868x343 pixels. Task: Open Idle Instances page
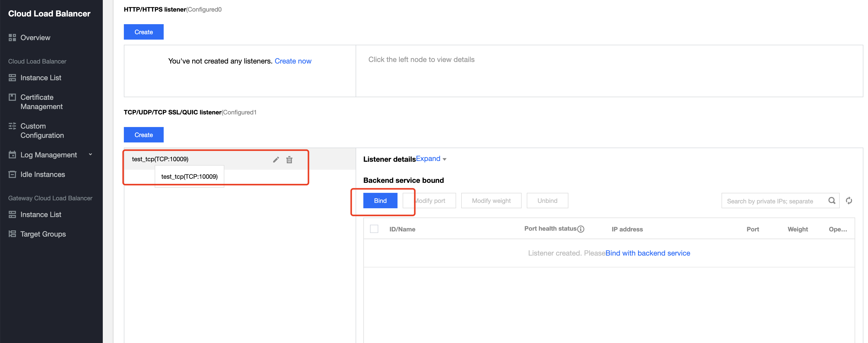click(42, 174)
